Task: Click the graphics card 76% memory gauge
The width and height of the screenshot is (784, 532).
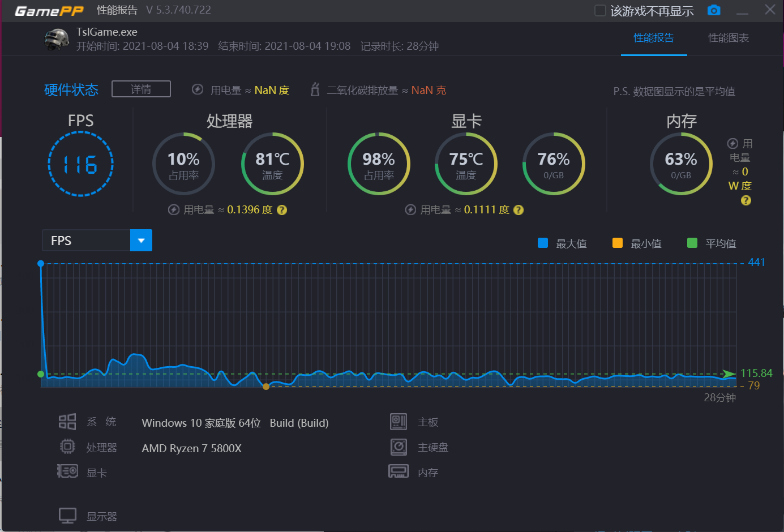Action: tap(554, 164)
